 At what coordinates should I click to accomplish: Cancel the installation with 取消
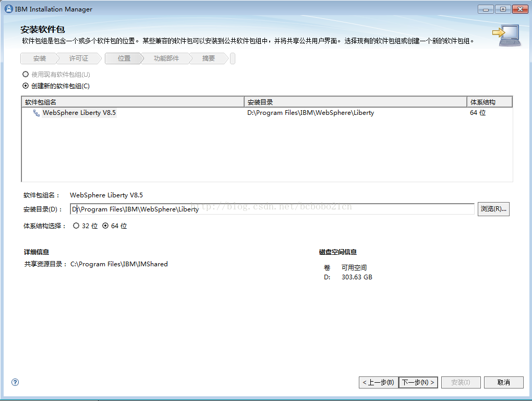(503, 382)
